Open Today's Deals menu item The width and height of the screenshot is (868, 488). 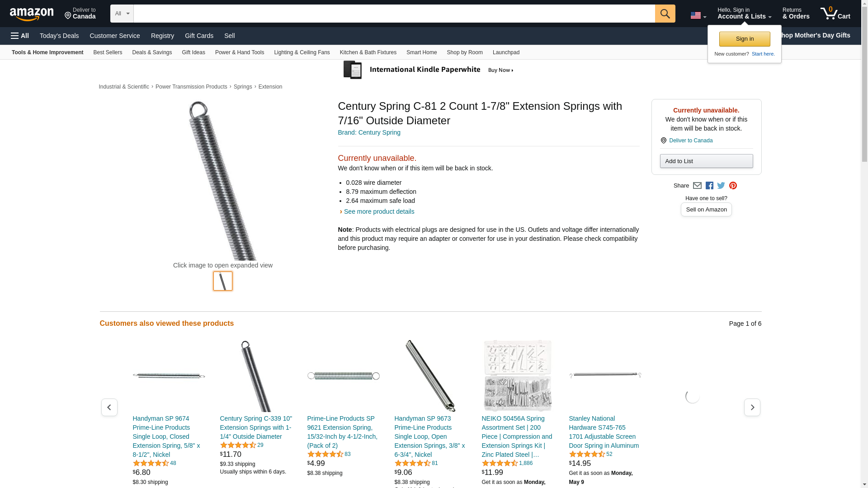[x=59, y=36]
